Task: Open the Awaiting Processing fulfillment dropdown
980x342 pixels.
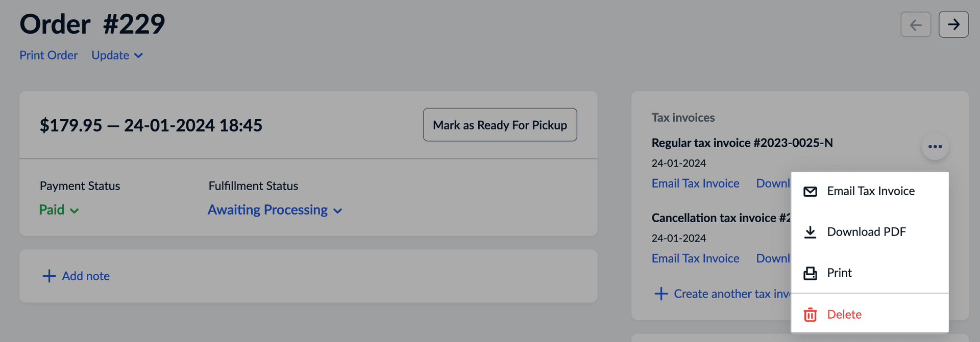Action: [x=275, y=210]
